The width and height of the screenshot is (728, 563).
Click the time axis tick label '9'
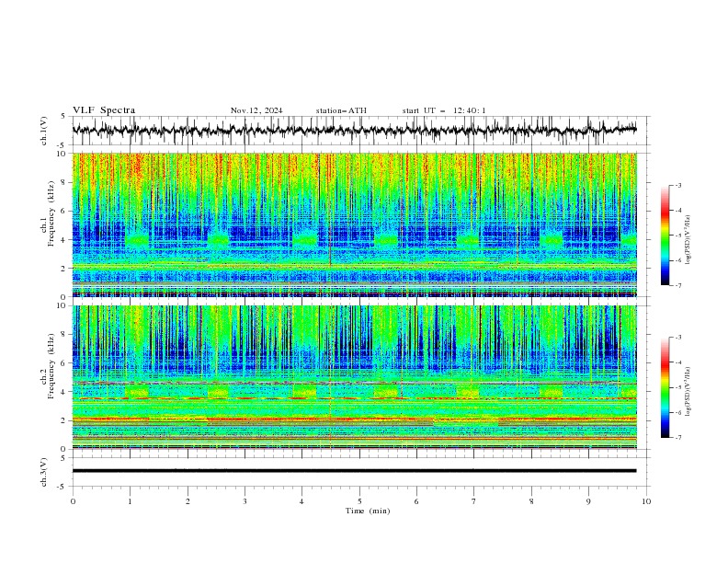[588, 501]
